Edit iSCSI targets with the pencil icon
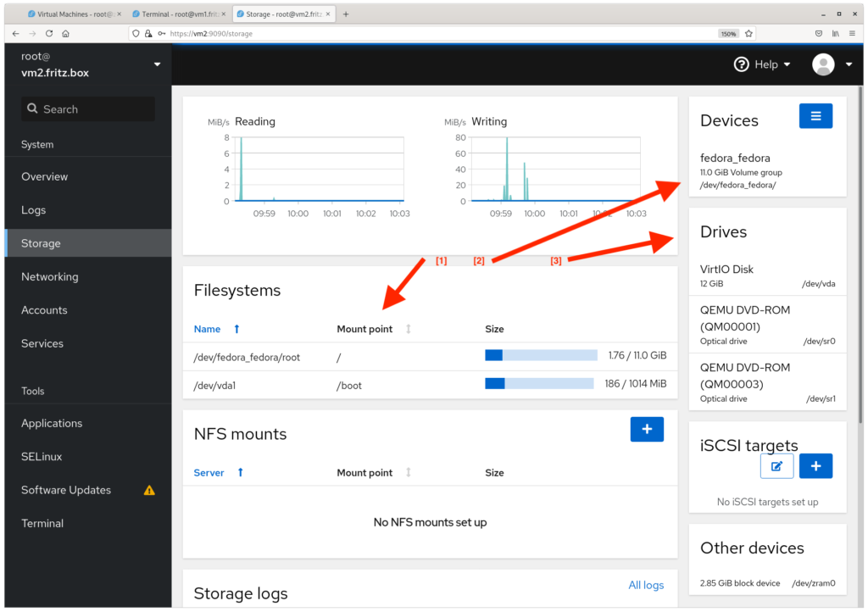Screen dimensions: 868x612 click(776, 465)
